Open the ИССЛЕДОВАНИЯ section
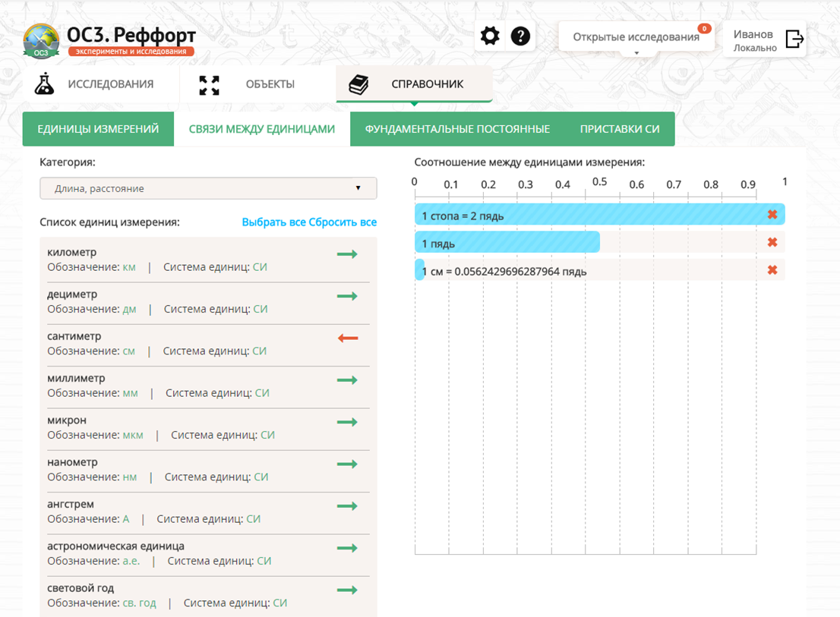The width and height of the screenshot is (840, 617). [x=94, y=84]
